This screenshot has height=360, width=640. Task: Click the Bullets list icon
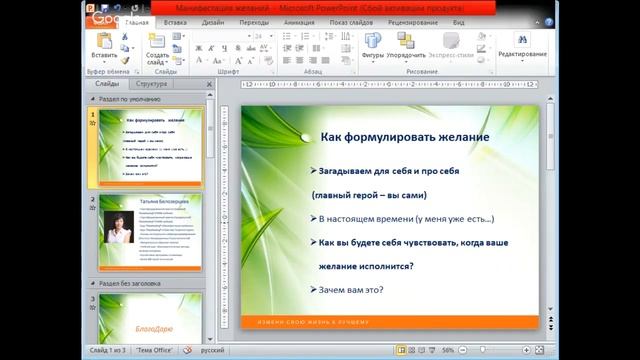coord(287,36)
